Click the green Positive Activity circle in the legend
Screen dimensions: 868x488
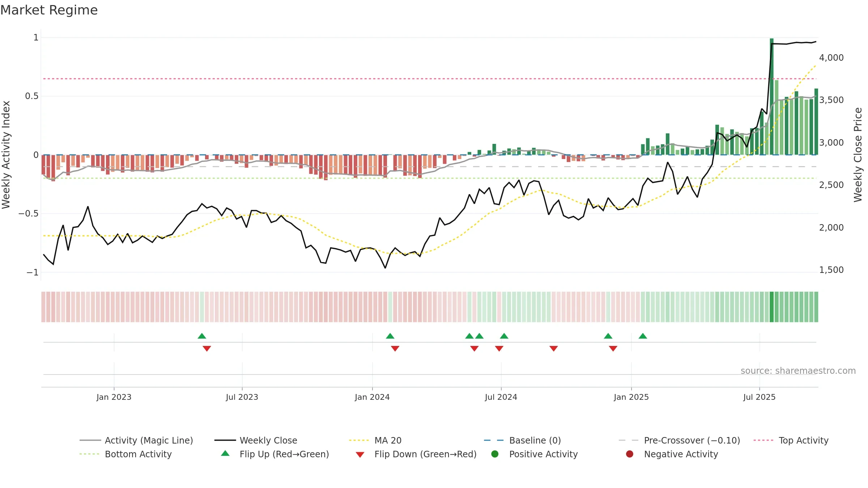tap(495, 454)
